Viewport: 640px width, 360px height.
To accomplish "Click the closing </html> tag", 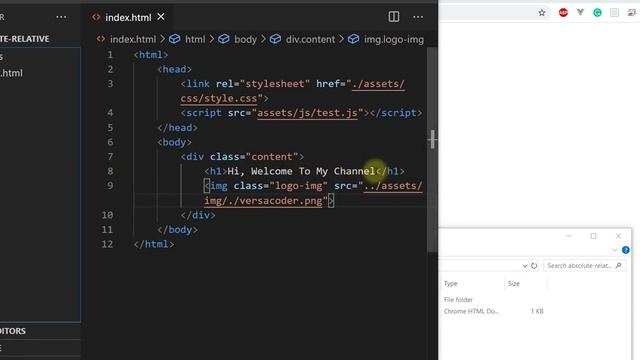I will pos(154,244).
